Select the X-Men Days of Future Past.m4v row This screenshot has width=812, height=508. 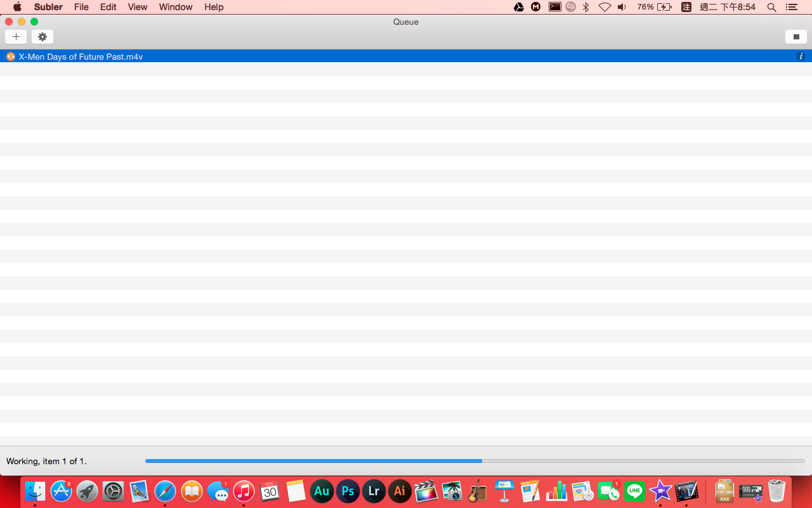click(406, 57)
